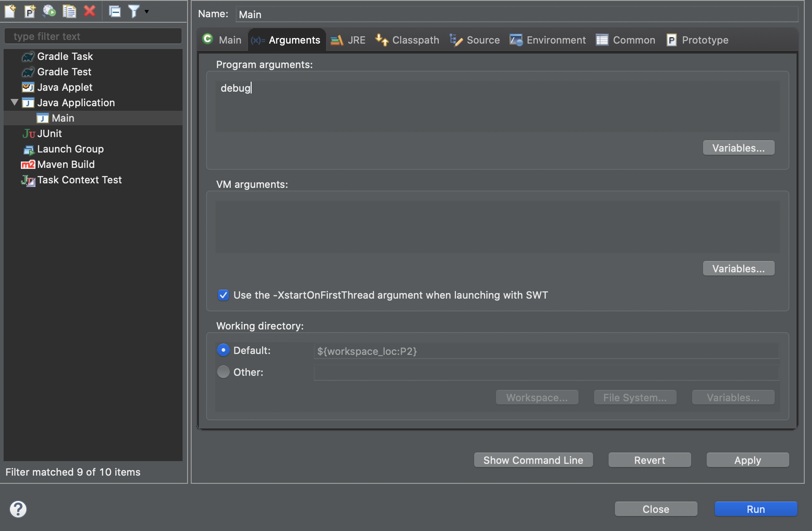Select Maven Build configuration type

(66, 164)
